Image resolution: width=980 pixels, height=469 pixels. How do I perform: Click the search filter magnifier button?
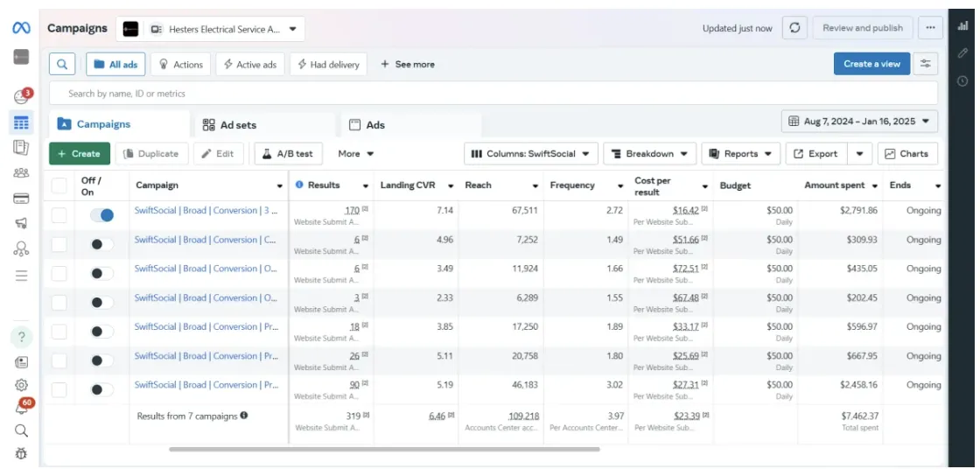point(62,64)
